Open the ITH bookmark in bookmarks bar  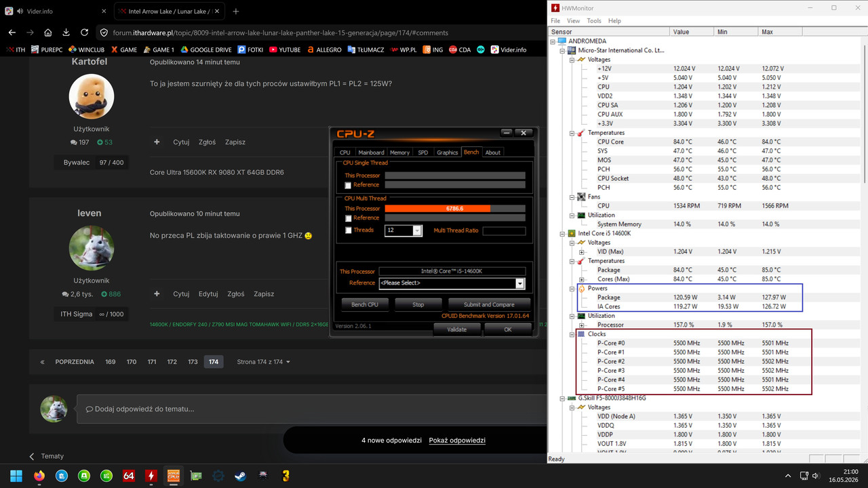(x=16, y=49)
